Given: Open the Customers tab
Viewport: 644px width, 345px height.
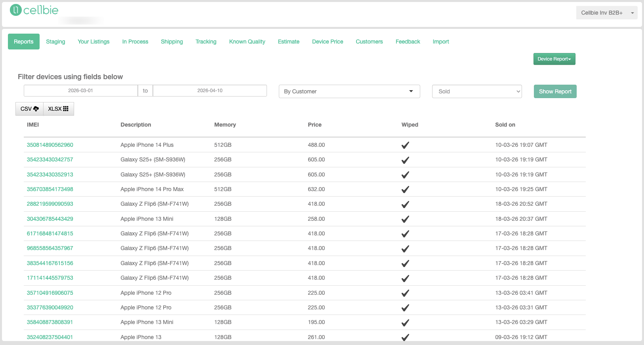Looking at the screenshot, I should click(369, 42).
